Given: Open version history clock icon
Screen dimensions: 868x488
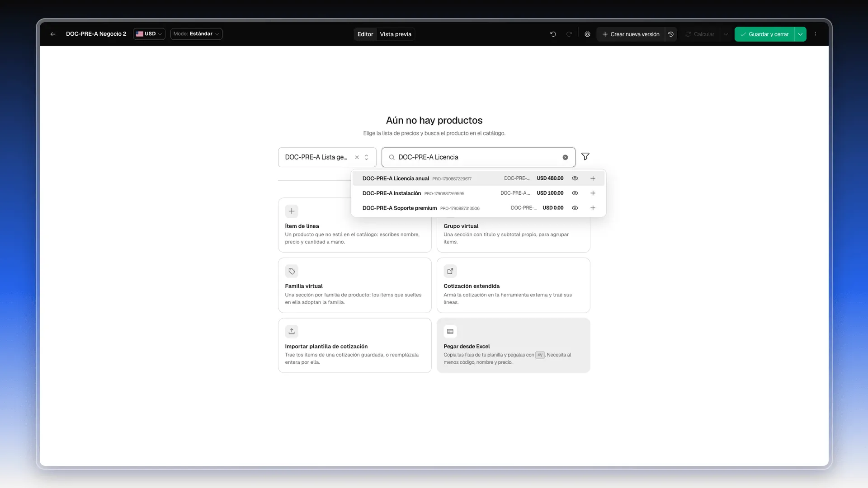Looking at the screenshot, I should tap(671, 34).
